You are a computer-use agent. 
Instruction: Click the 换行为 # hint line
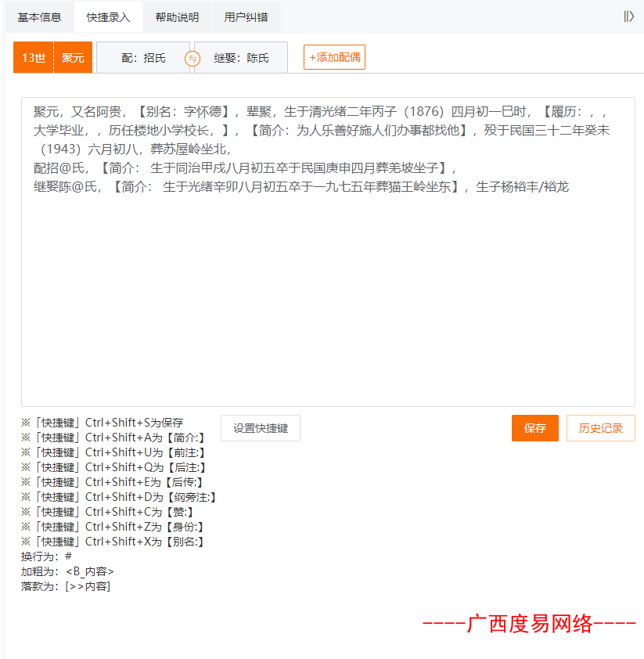(47, 557)
